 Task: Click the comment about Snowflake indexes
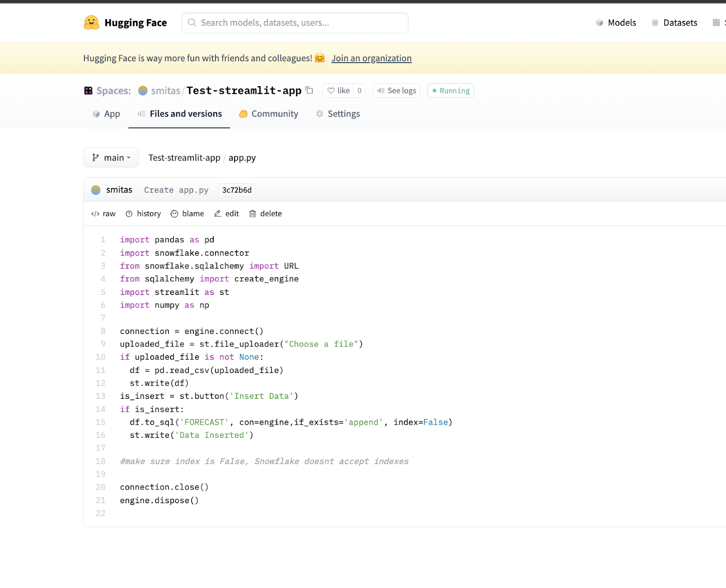click(264, 461)
